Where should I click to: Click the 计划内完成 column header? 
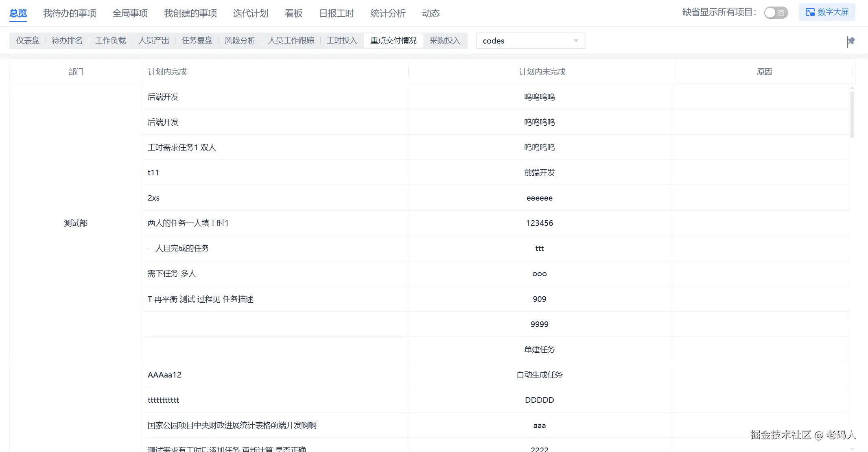[x=167, y=72]
